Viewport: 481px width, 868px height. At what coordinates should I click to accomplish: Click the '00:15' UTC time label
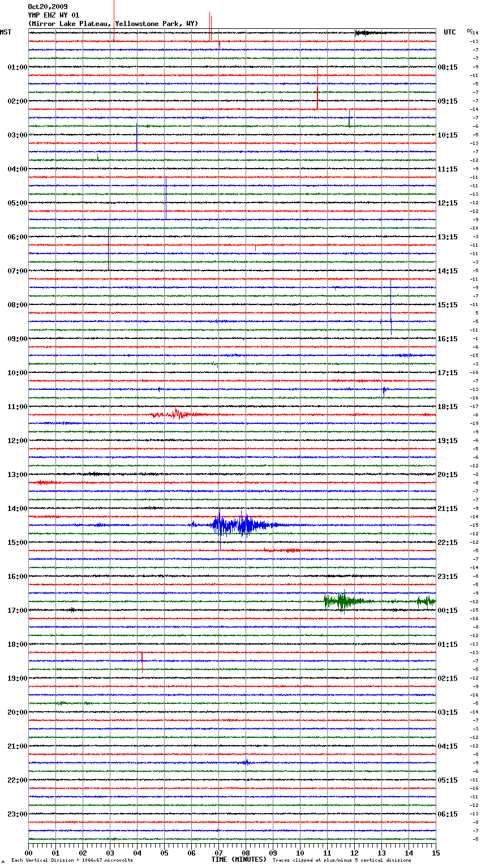tap(448, 611)
